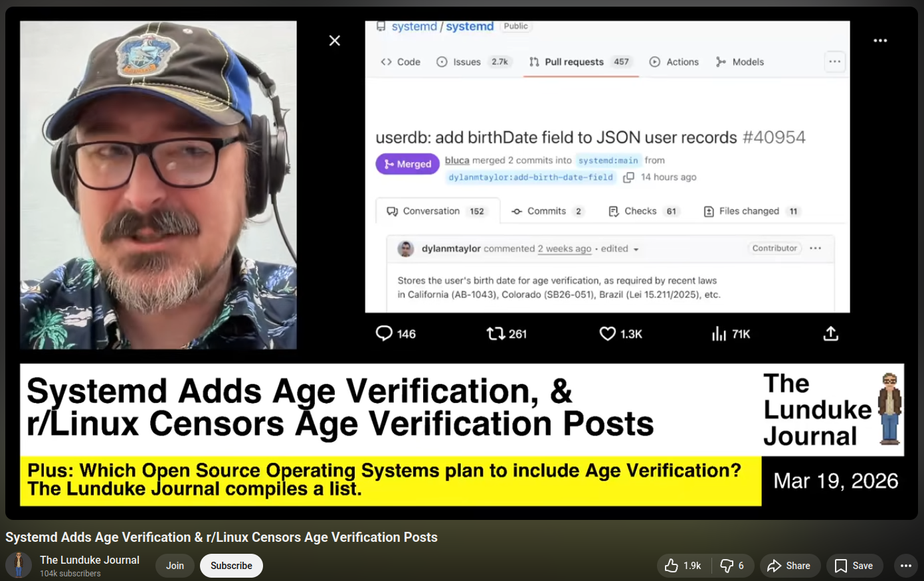Switch to the Code tab in the GitHub screenshot
The height and width of the screenshot is (581, 924).
[401, 62]
